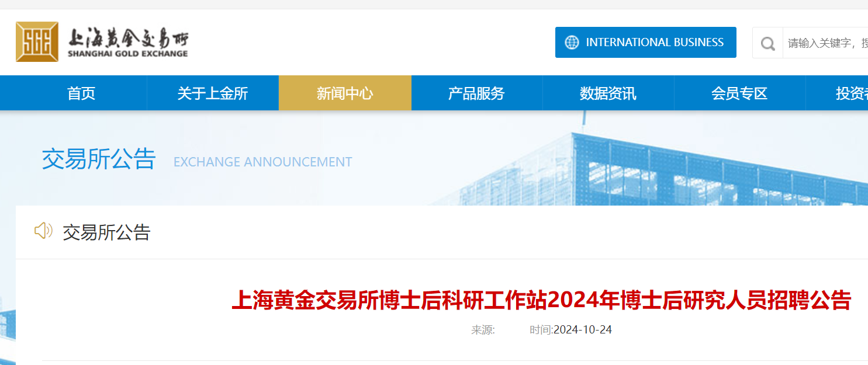
Task: Focus the keyword search input field
Action: click(825, 43)
